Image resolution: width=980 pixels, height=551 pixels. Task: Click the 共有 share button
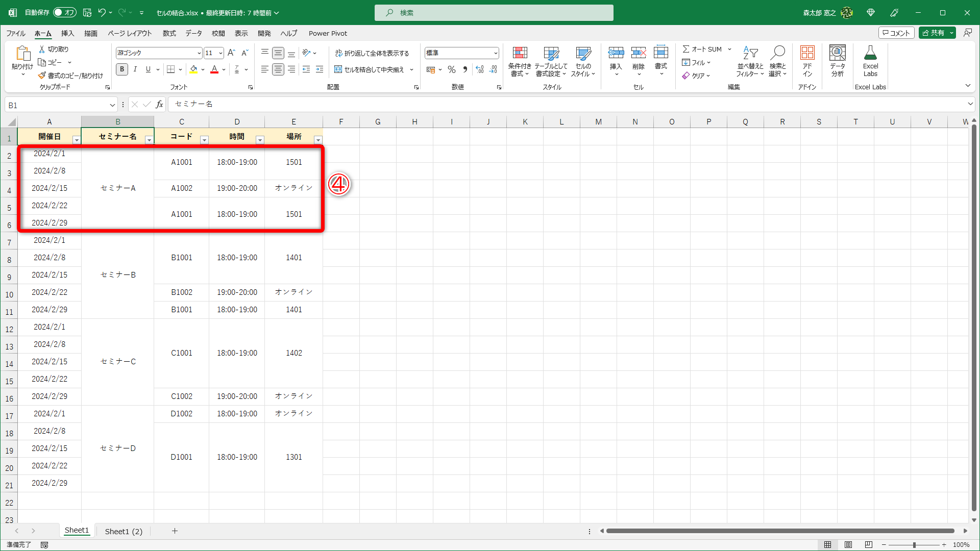point(933,33)
